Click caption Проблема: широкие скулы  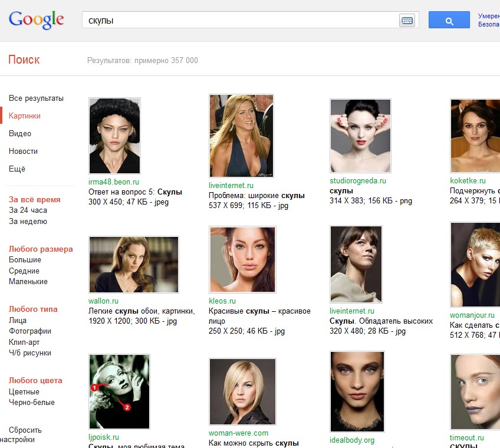pos(256,196)
